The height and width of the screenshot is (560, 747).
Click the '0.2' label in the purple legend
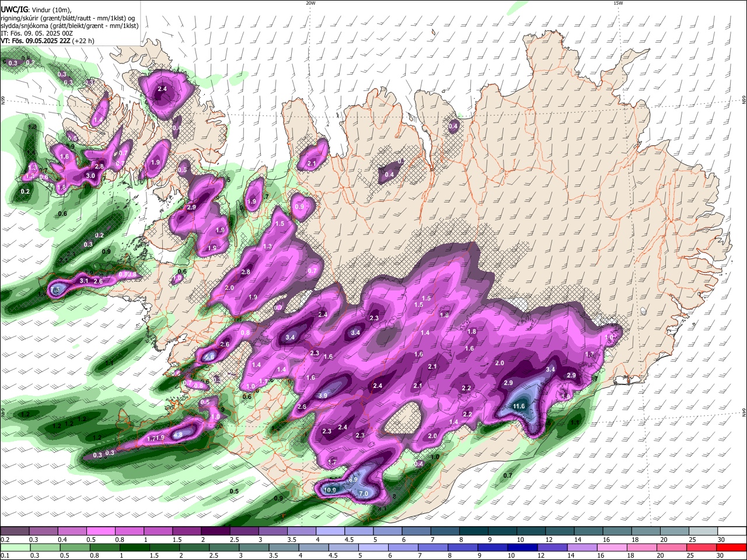(5, 540)
